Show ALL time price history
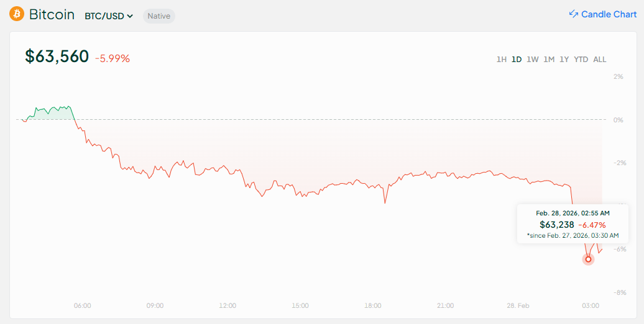The image size is (644, 324). click(x=599, y=60)
